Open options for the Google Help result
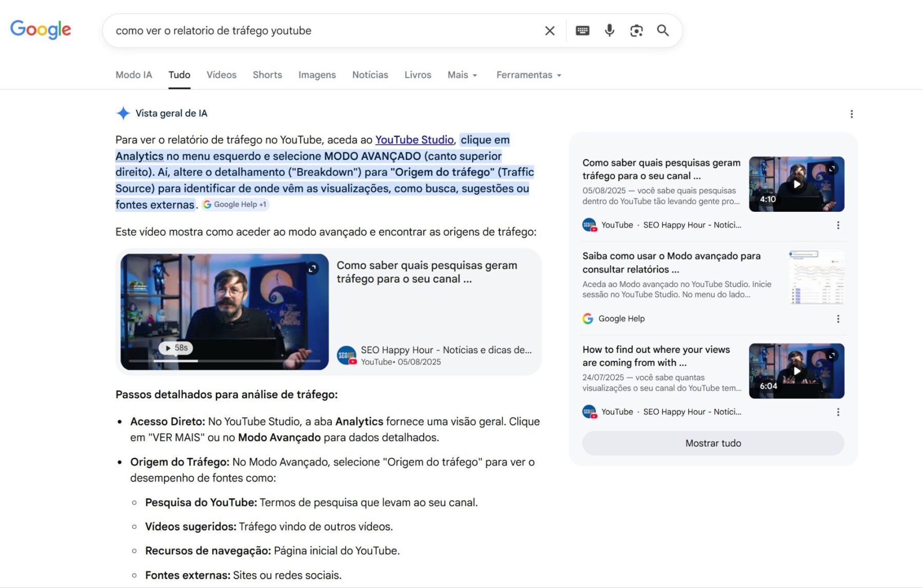The image size is (923, 588). tap(838, 319)
